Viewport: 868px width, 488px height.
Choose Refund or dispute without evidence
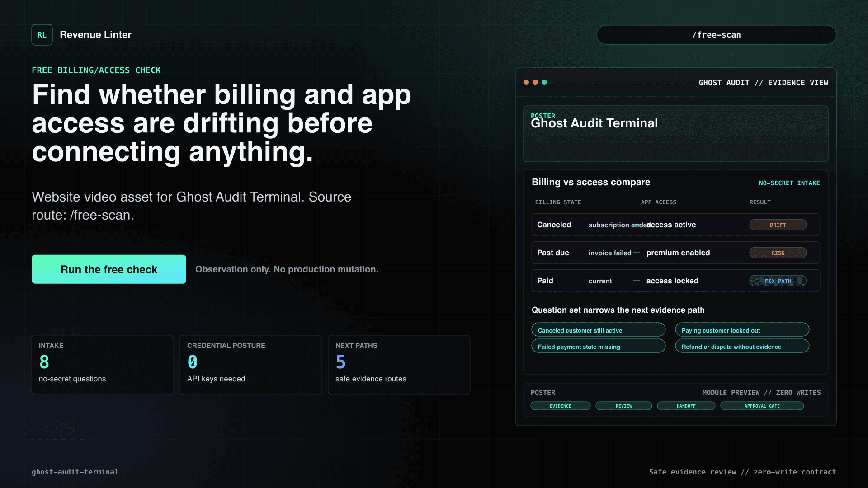(x=742, y=346)
